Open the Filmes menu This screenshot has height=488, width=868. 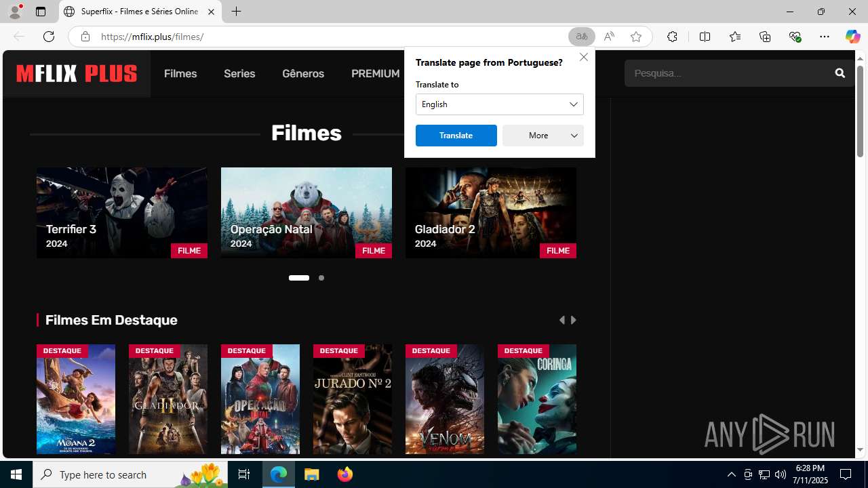(x=180, y=73)
